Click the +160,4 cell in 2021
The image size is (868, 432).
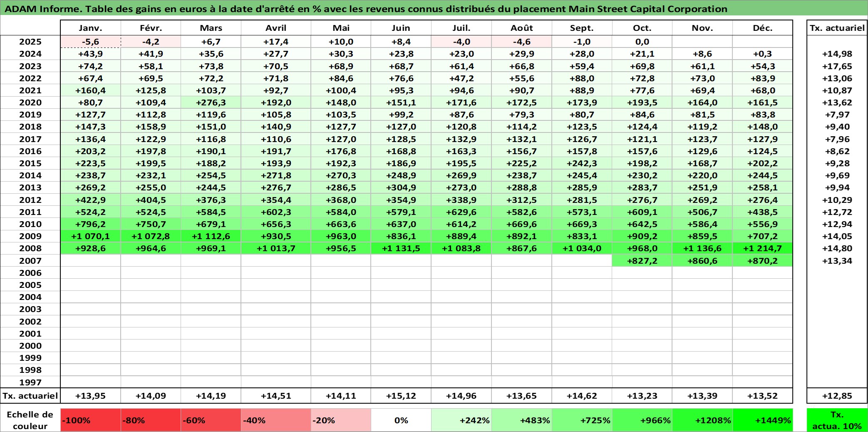pyautogui.click(x=90, y=90)
